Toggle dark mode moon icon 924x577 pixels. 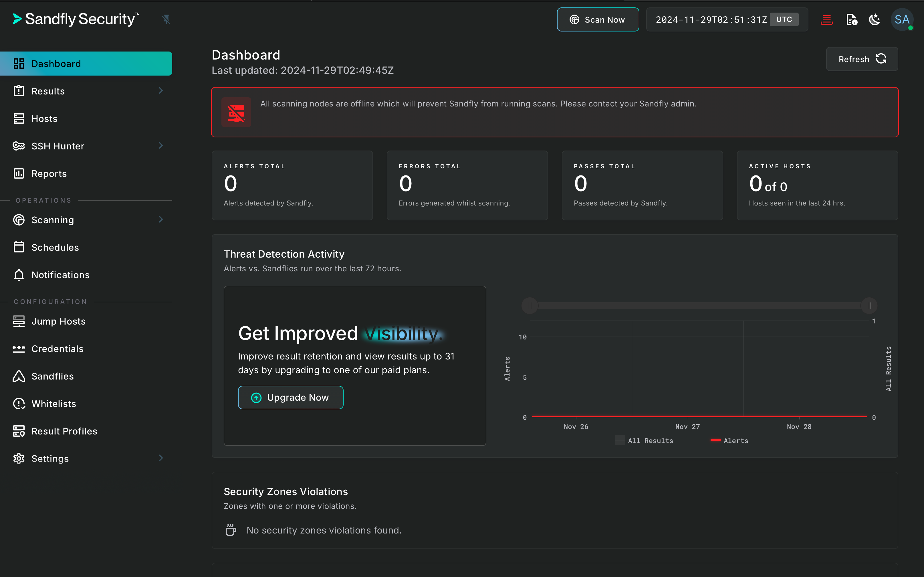pyautogui.click(x=875, y=19)
